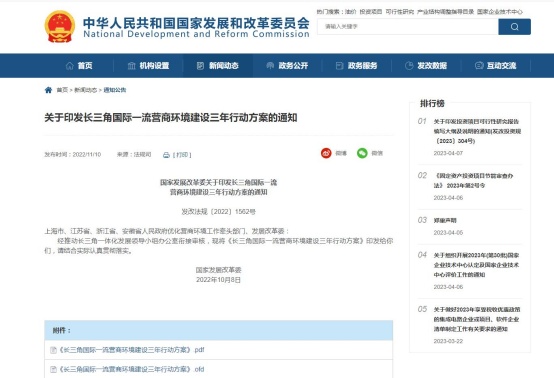The image size is (554, 378).
Task: Click the breadcrumb home icon
Action: 48,90
